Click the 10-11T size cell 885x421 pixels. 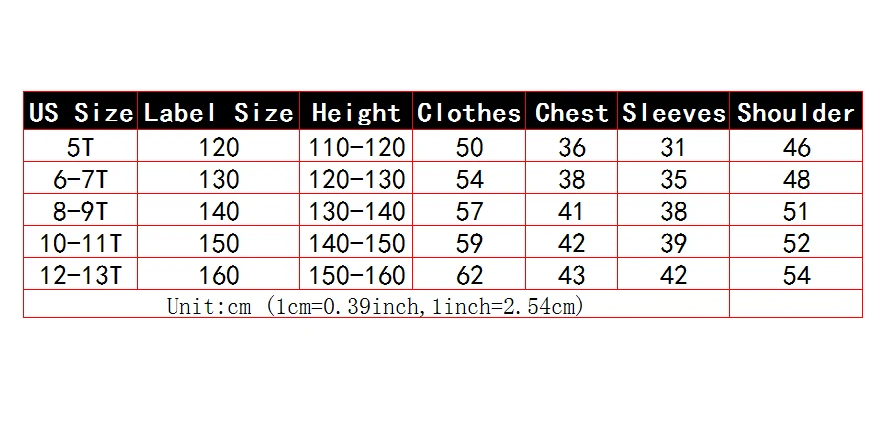coord(80,243)
